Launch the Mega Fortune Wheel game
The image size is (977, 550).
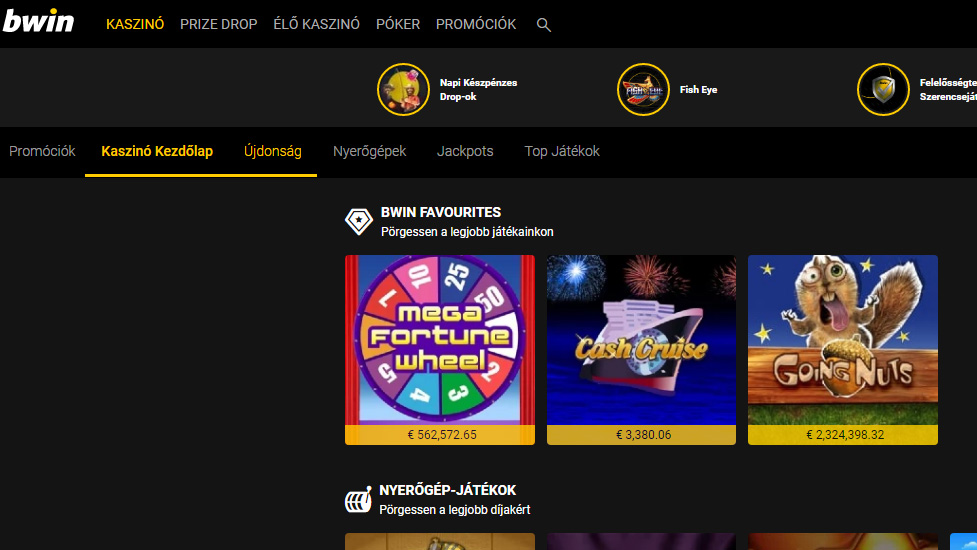pyautogui.click(x=440, y=340)
